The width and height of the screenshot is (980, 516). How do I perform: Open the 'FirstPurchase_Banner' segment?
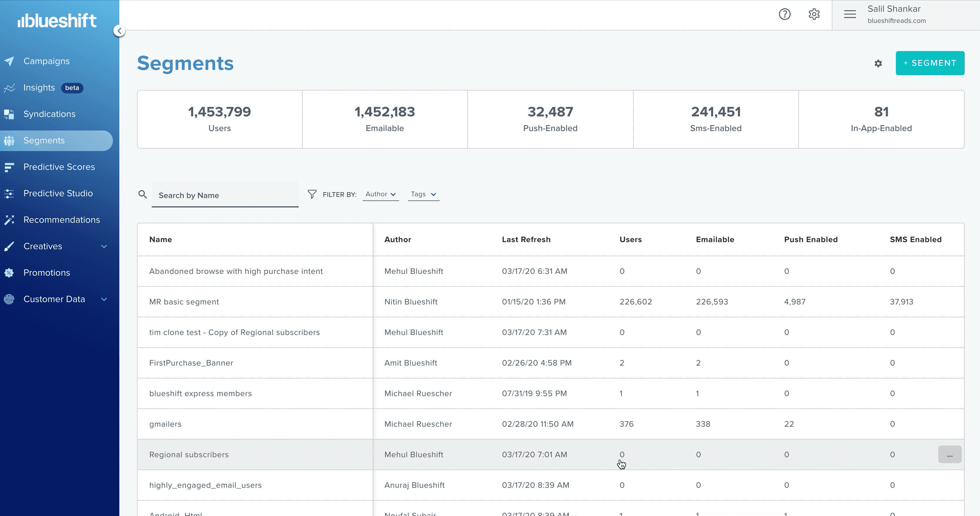coord(191,363)
